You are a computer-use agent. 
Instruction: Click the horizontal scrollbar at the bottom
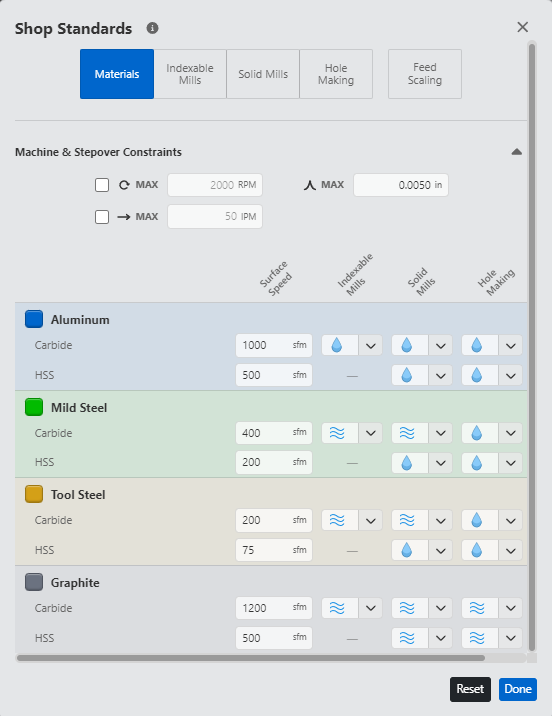251,658
